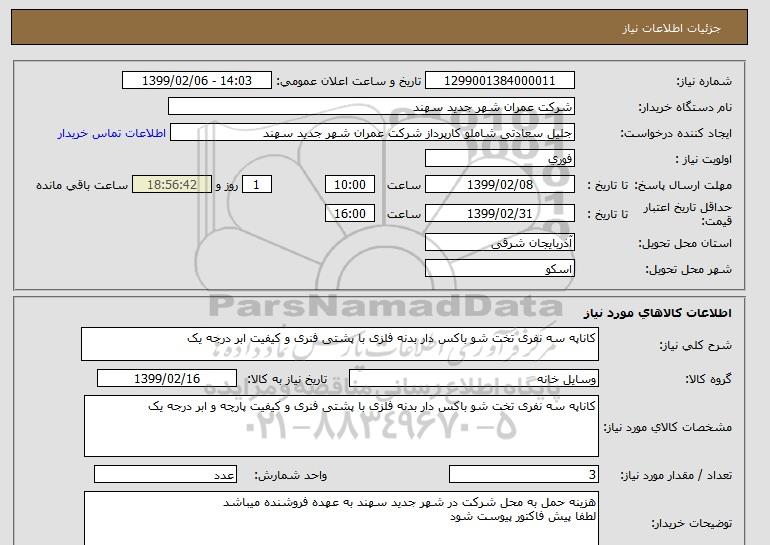Click the اولویت نیاز label
The image size is (770, 545).
[704, 159]
